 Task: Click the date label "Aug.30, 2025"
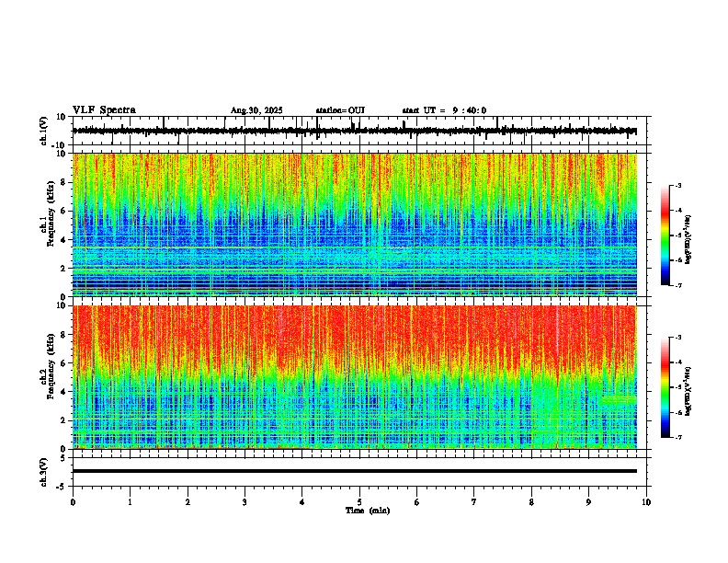tap(256, 110)
